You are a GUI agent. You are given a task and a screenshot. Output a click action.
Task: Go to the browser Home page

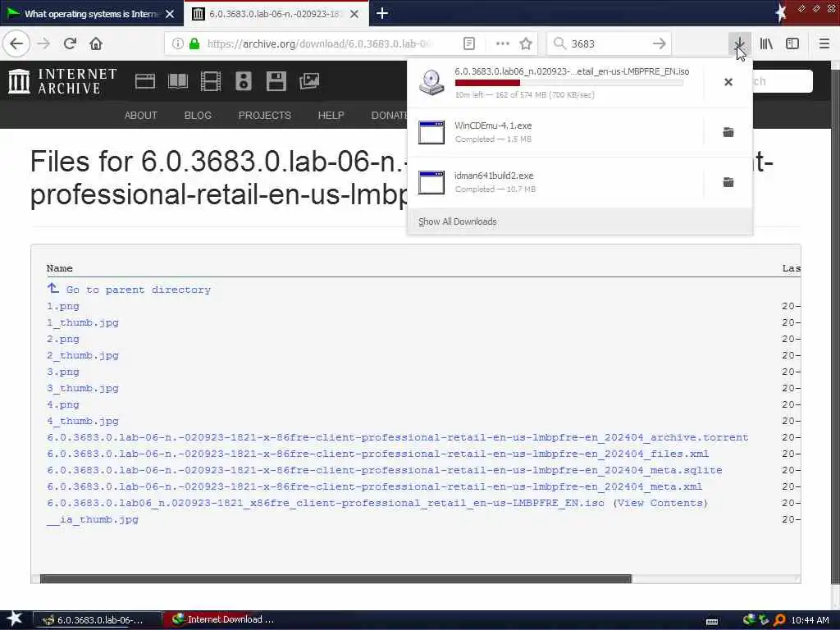pos(96,43)
